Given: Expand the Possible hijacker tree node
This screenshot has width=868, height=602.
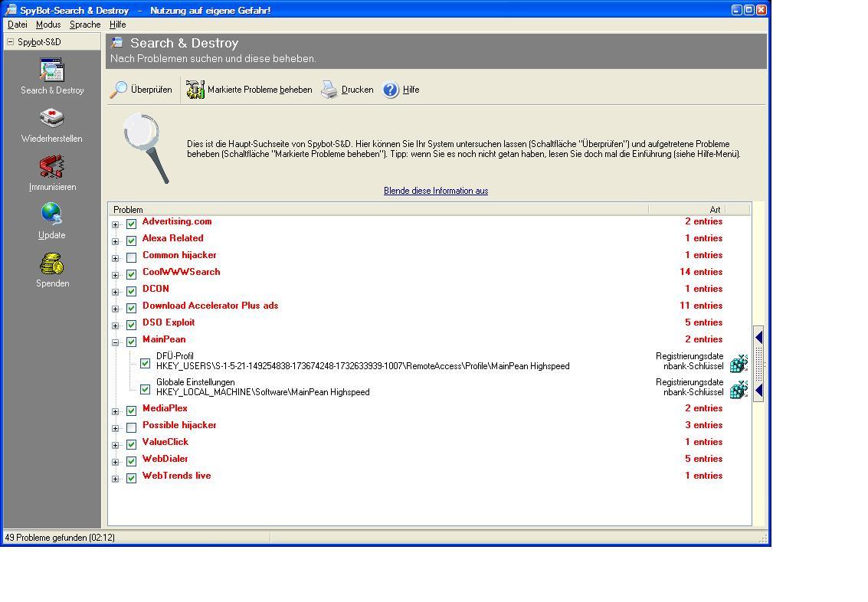Looking at the screenshot, I should point(115,428).
